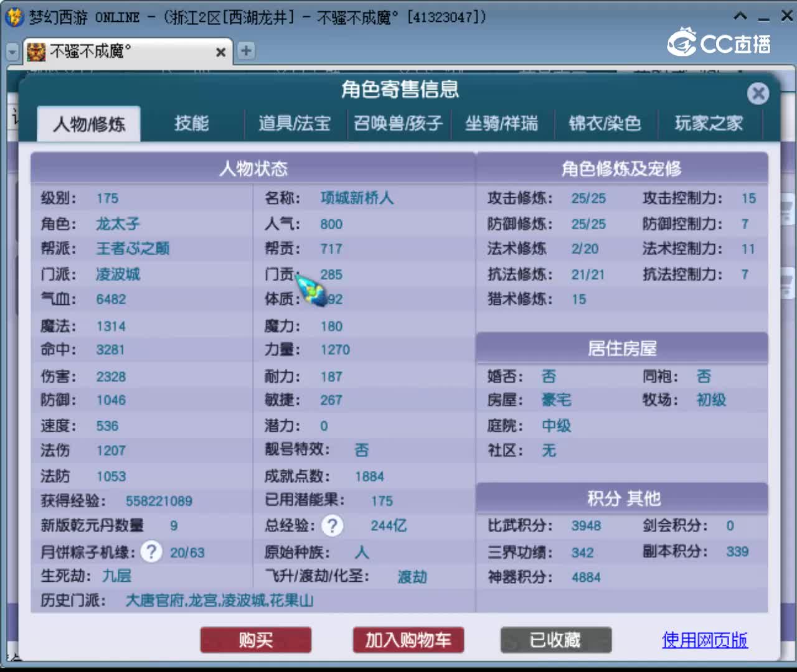Image resolution: width=797 pixels, height=672 pixels.
Task: Click the 人气 value 800
Action: tap(331, 224)
